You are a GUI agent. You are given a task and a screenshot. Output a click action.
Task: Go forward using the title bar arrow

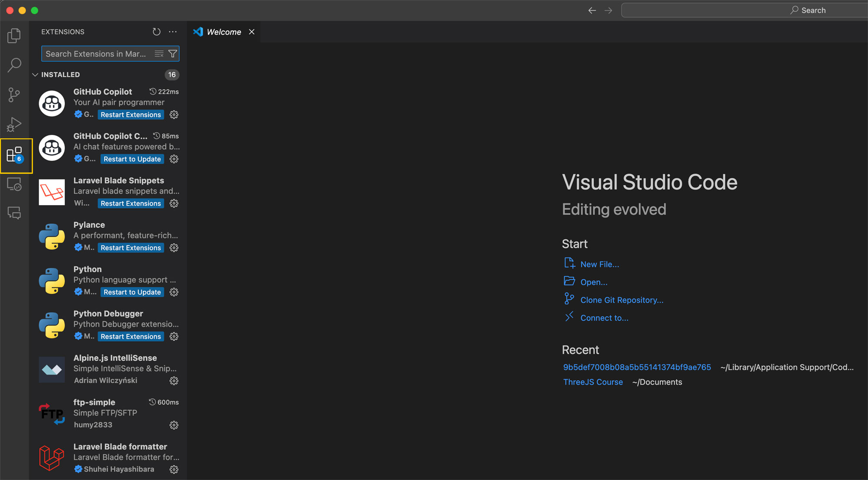[x=608, y=10]
